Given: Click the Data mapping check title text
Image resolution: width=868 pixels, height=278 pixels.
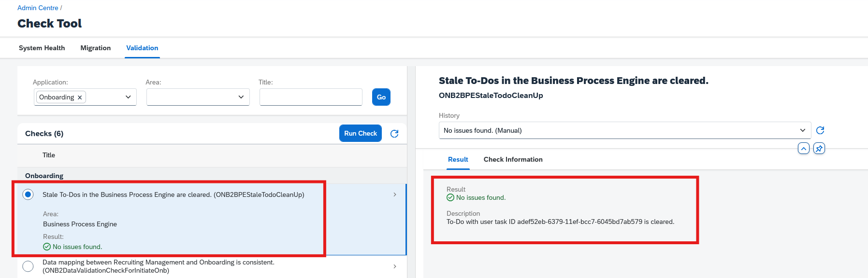Looking at the screenshot, I should [159, 266].
